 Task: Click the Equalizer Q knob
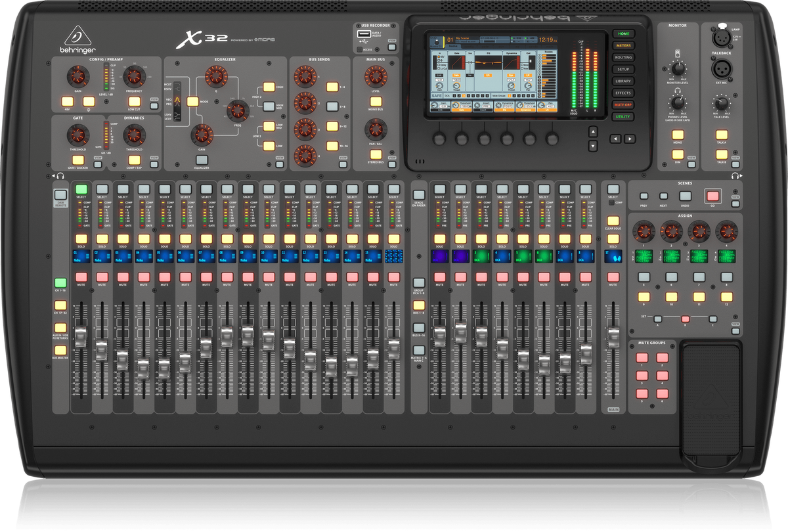[x=215, y=78]
